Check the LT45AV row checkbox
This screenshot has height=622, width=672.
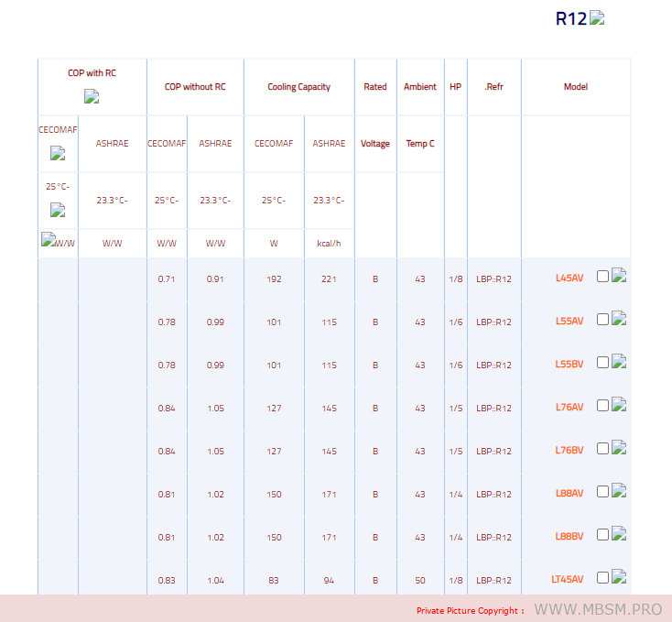coord(602,578)
